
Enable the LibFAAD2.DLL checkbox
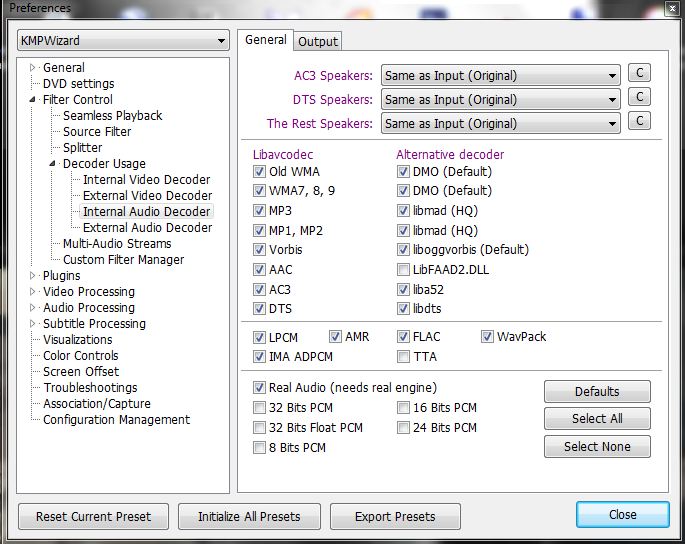point(403,270)
